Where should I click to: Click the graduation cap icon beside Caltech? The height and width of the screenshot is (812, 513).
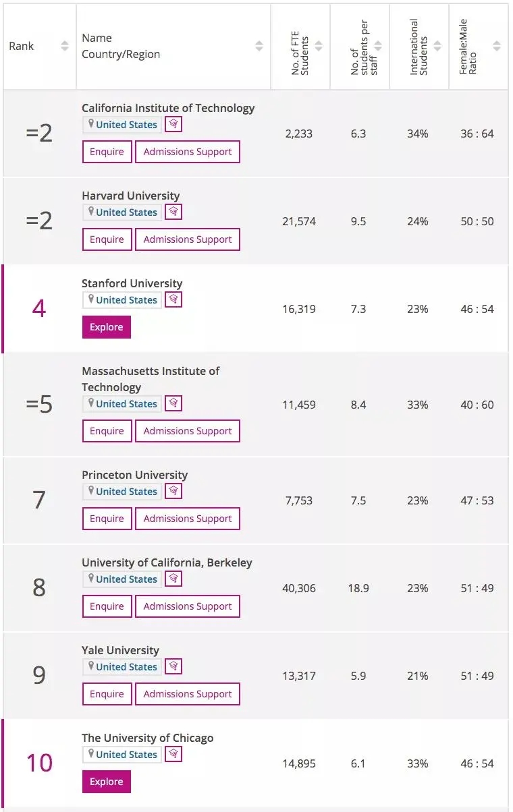pos(173,124)
